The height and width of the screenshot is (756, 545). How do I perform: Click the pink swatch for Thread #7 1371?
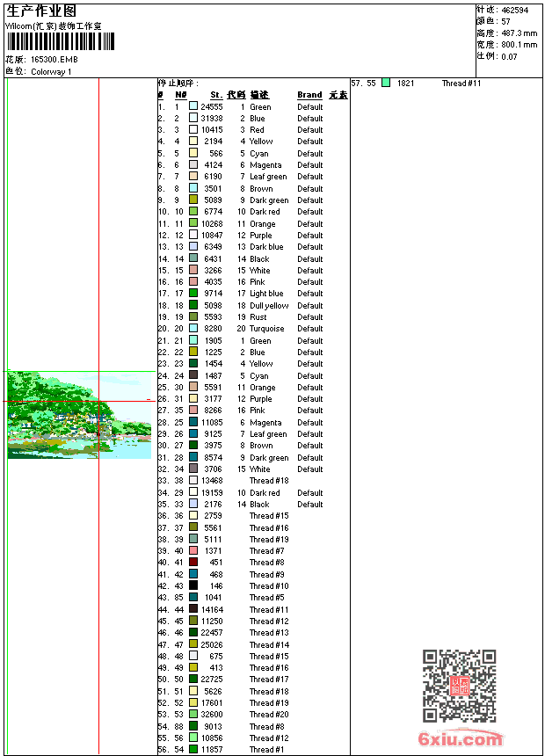(x=193, y=550)
